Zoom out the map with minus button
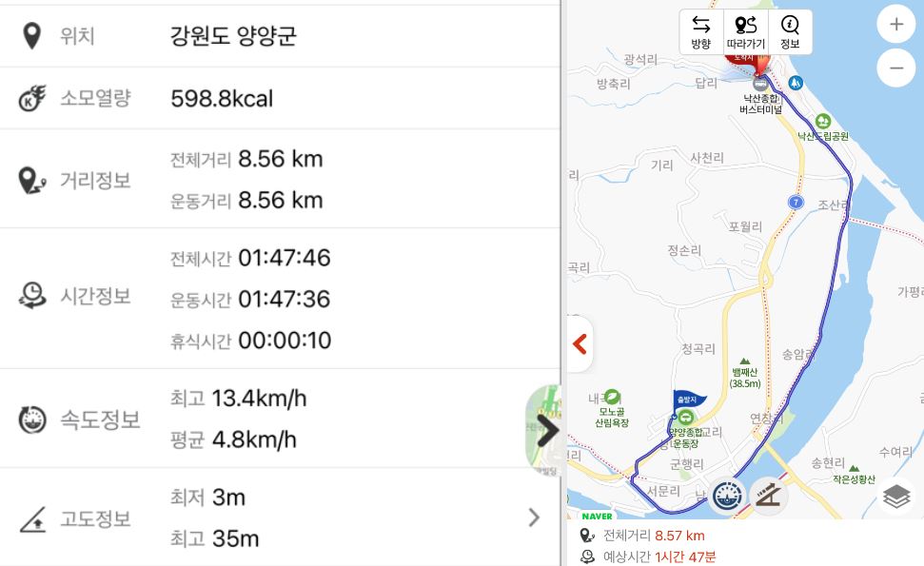Screen dimensions: 924x566 pyautogui.click(x=895, y=68)
